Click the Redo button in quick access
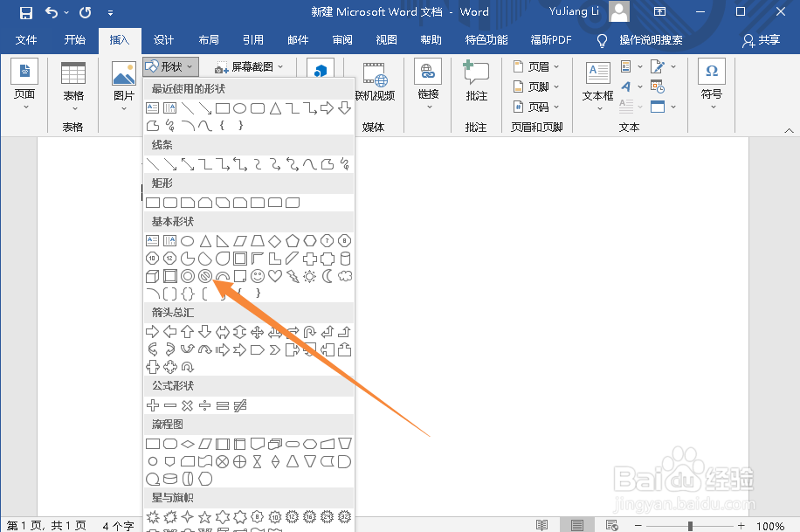 86,12
